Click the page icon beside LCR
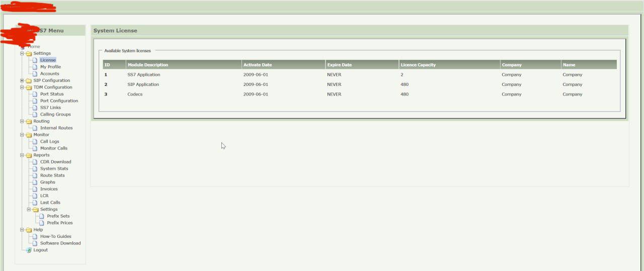 (35, 196)
